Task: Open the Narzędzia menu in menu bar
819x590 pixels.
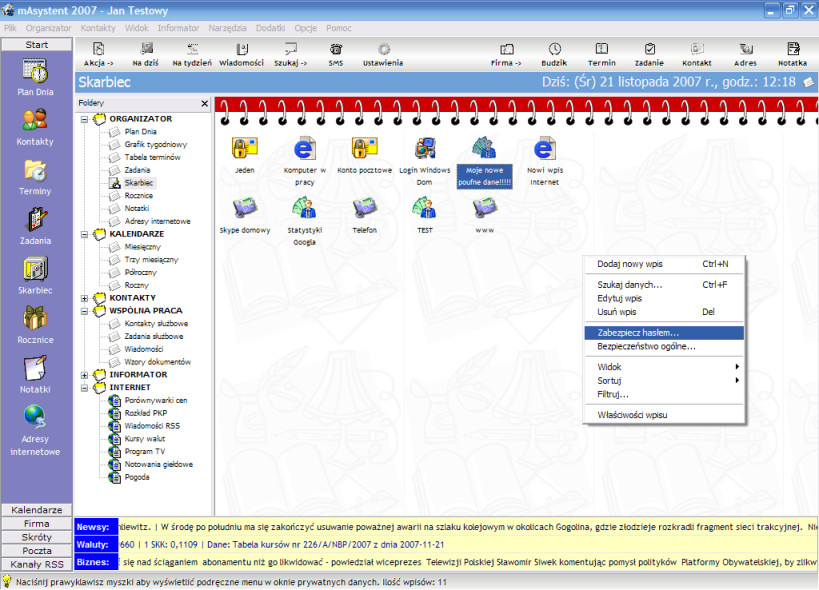Action: tap(227, 28)
